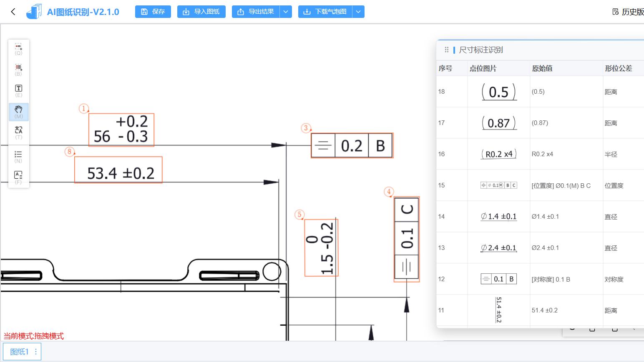Expand the dropdown arrow beside 下载气泡图
The image size is (644, 362).
(x=359, y=12)
